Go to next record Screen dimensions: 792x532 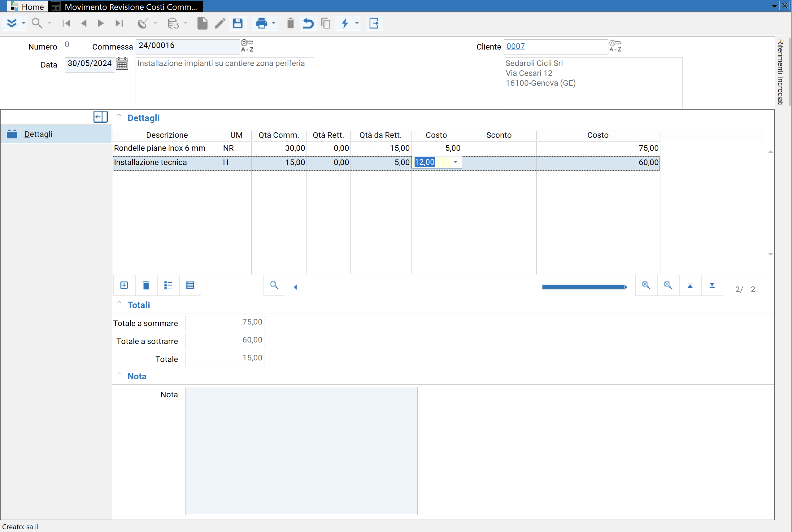(101, 23)
